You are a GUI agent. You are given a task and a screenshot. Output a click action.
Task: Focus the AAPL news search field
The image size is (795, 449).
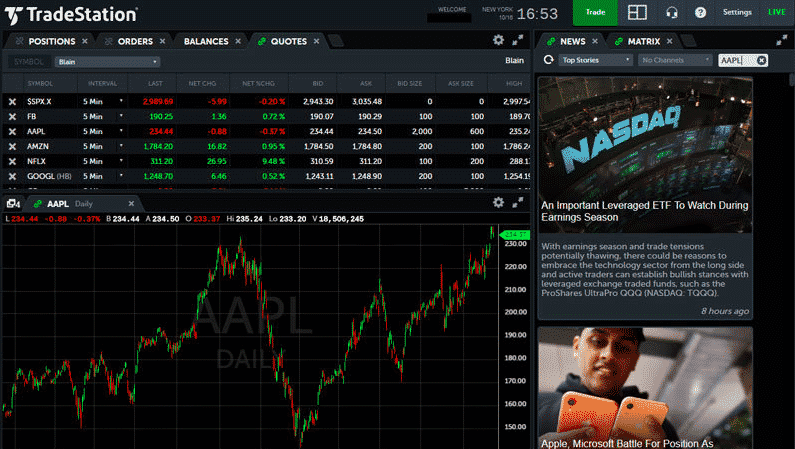coord(737,60)
